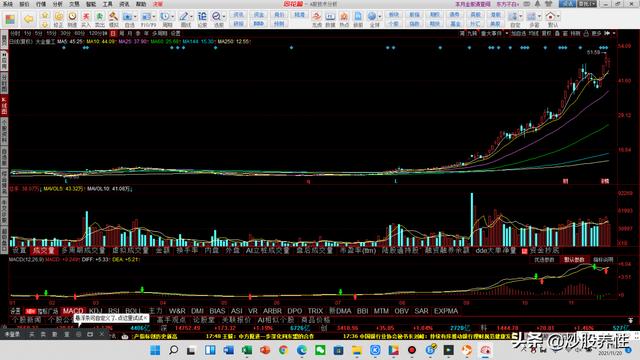Click the 周期 clock period icon
Screen dimensions: 640x360
click(165, 16)
